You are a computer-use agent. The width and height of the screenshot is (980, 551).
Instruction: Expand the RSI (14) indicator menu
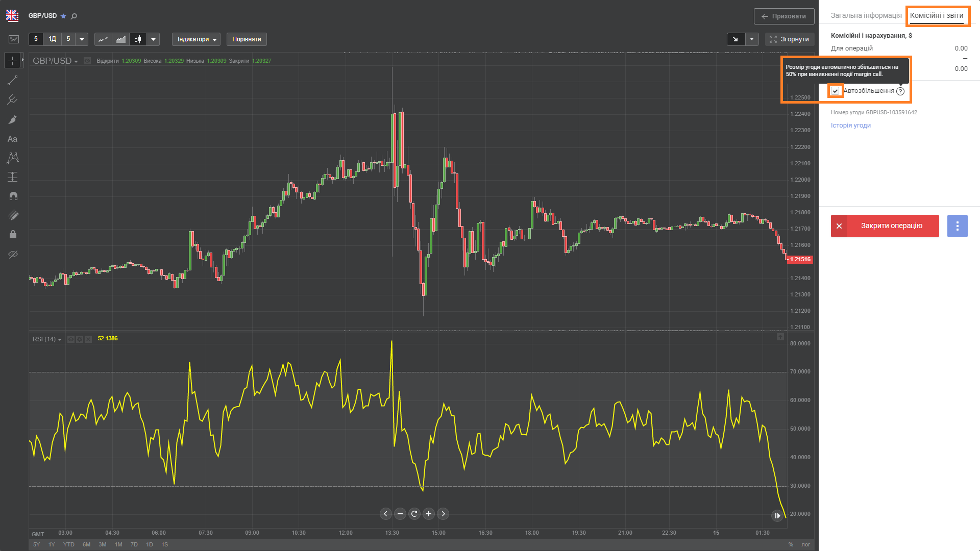pos(47,339)
